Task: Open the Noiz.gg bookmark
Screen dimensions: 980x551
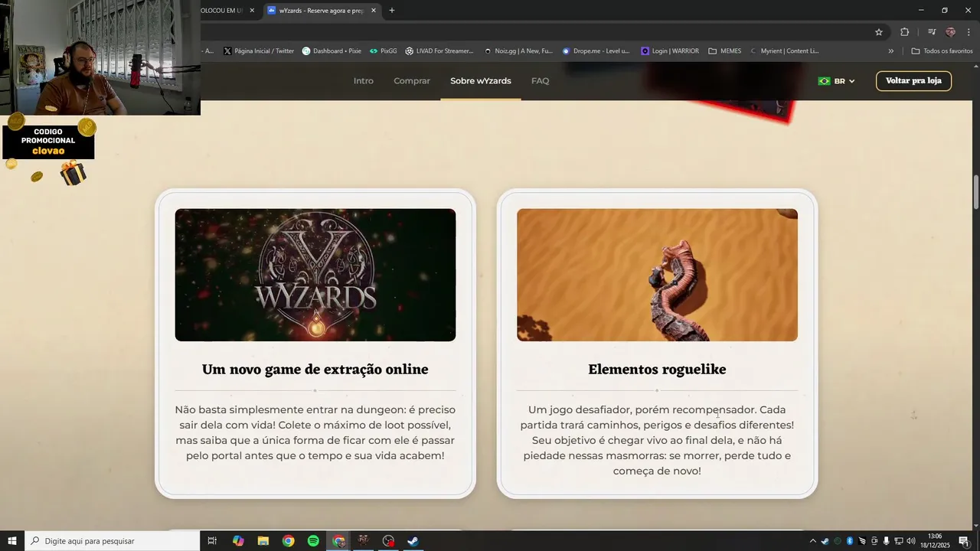Action: (x=518, y=51)
